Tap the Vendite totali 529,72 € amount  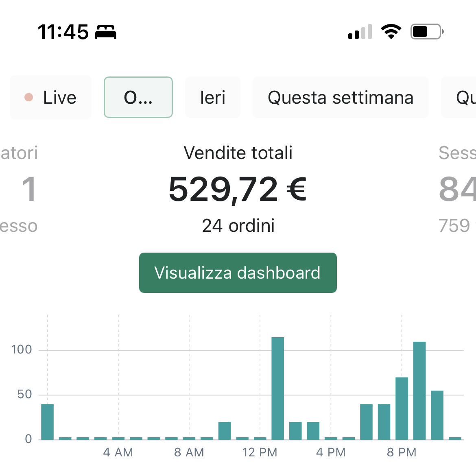(x=238, y=190)
